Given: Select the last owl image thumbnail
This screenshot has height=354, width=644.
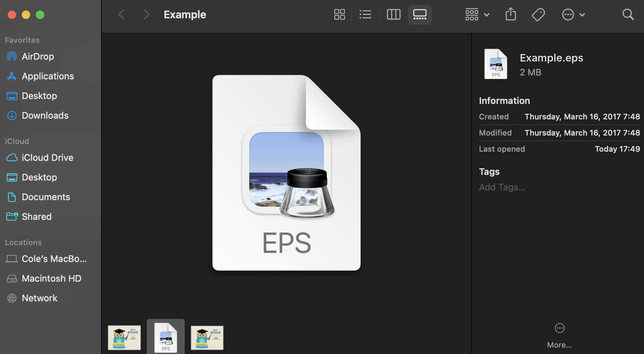Looking at the screenshot, I should coord(207,337).
